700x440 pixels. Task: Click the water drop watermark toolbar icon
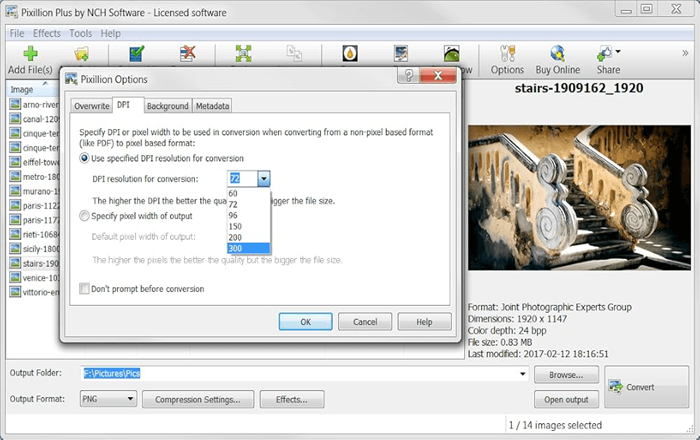(350, 54)
